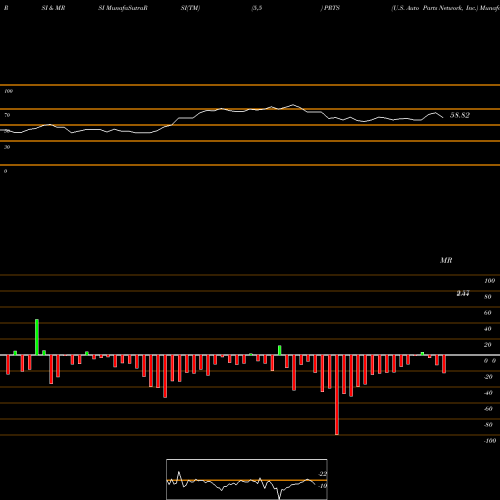Click the -80 label on MR scale
Screen dimensions: 500x500
coord(488,425)
